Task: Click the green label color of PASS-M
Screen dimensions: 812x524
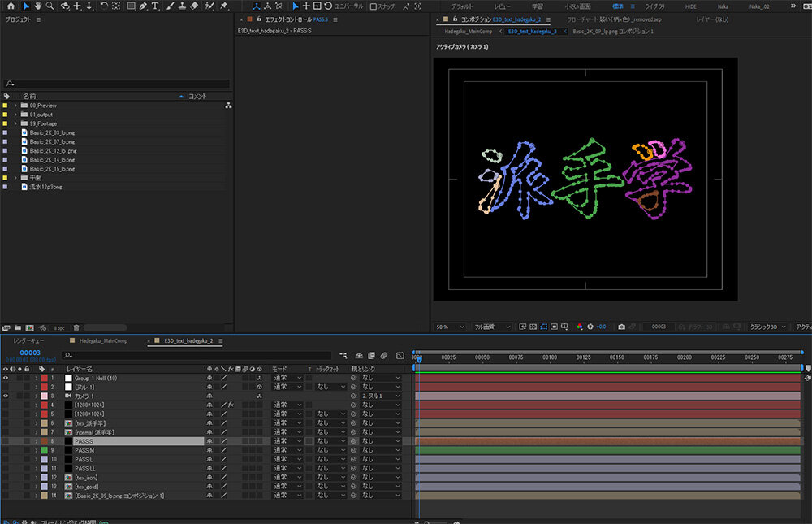Action: (x=42, y=450)
